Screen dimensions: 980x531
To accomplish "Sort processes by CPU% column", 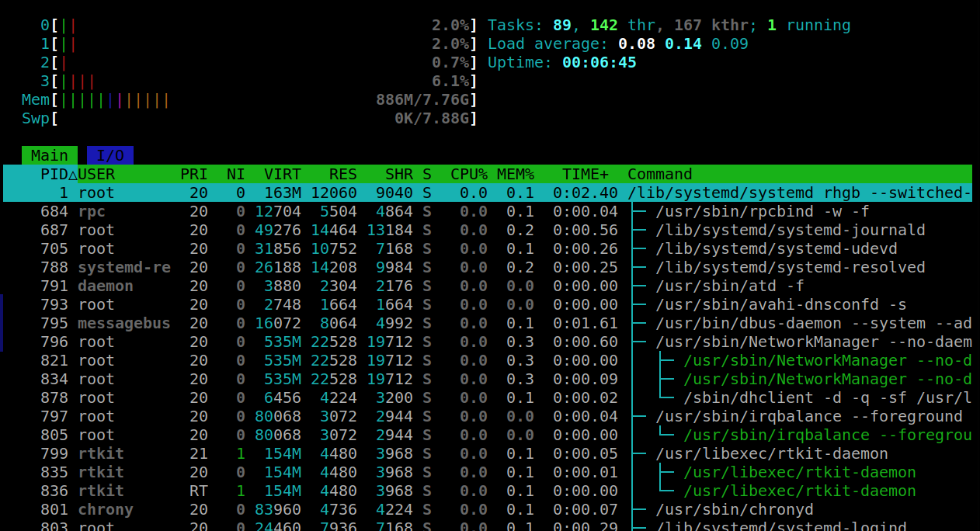I will (x=468, y=174).
